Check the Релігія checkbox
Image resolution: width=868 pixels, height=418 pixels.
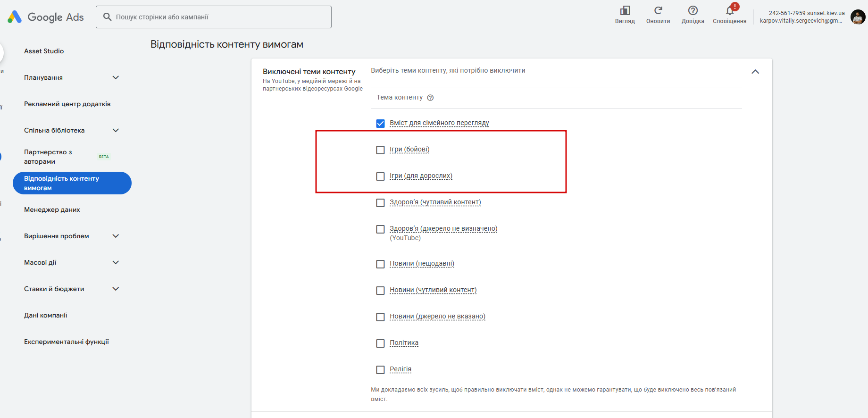(x=380, y=370)
